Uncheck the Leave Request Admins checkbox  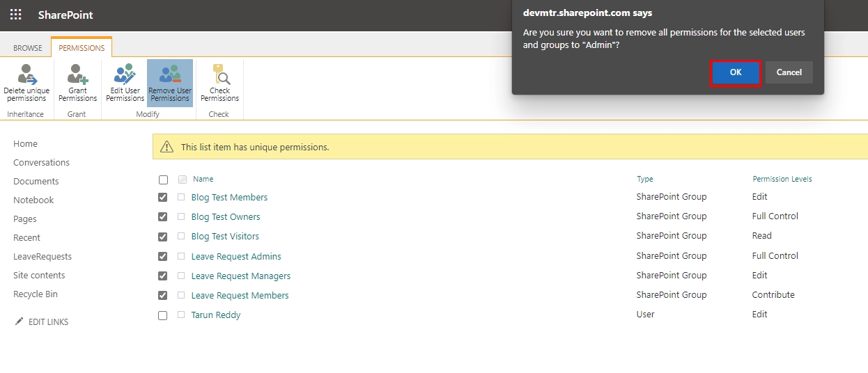[163, 257]
